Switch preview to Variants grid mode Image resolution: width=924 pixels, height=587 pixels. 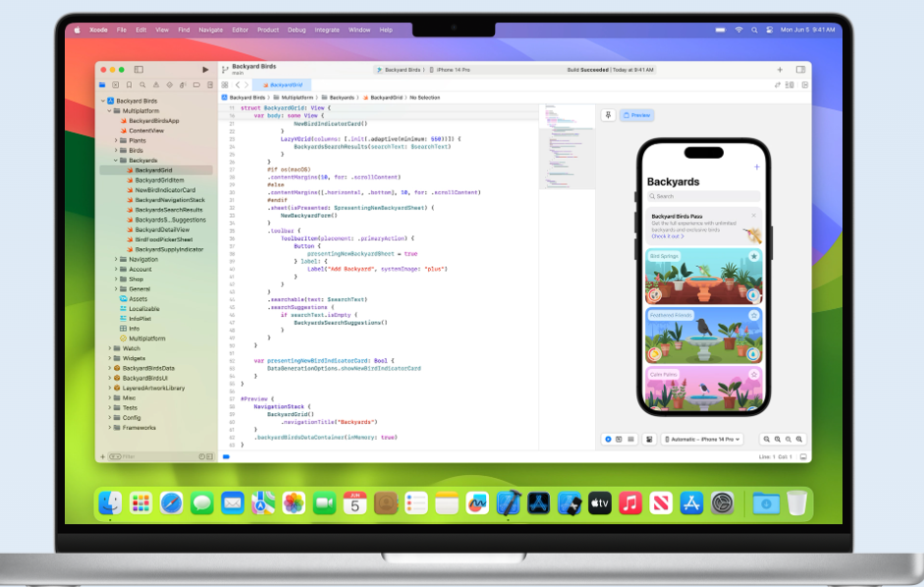coord(630,439)
